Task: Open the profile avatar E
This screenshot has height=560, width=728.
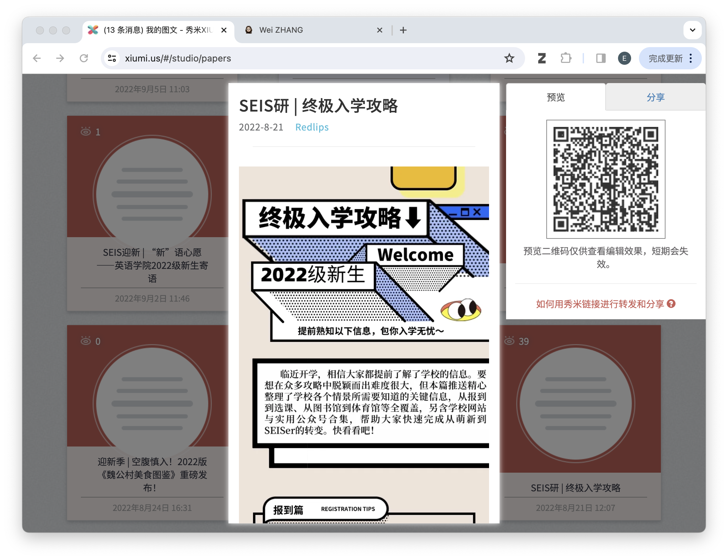Action: [x=624, y=58]
